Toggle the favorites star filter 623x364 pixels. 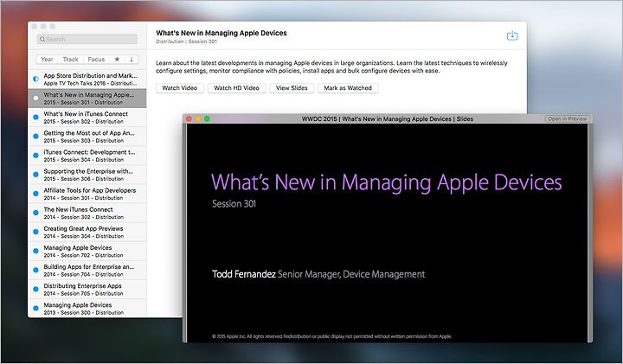[x=117, y=59]
